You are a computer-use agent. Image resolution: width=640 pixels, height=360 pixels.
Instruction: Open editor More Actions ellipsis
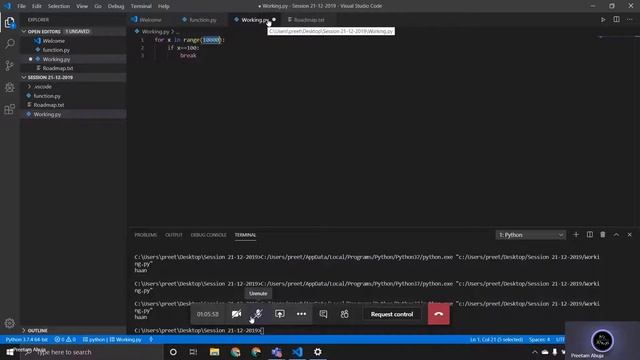point(630,20)
